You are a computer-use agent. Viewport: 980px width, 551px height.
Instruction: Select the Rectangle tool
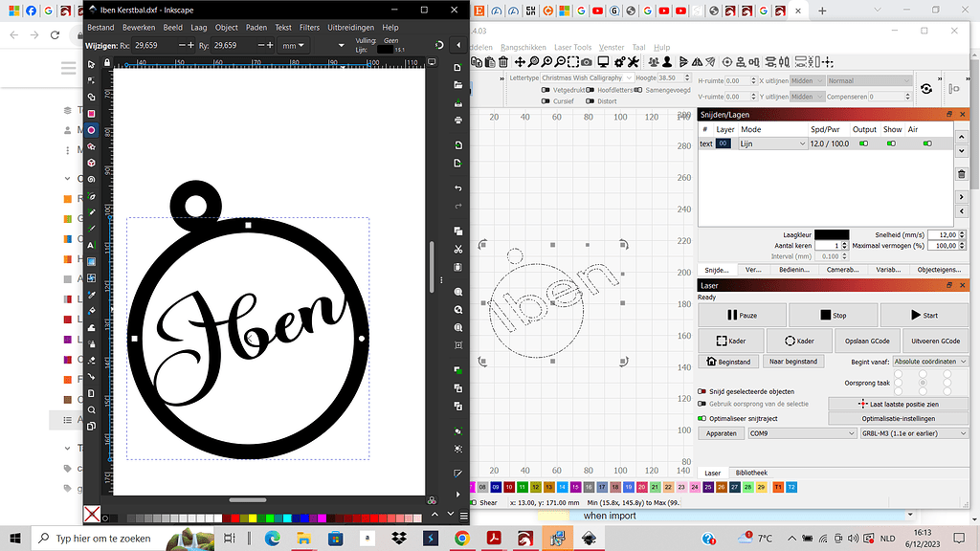click(x=91, y=114)
